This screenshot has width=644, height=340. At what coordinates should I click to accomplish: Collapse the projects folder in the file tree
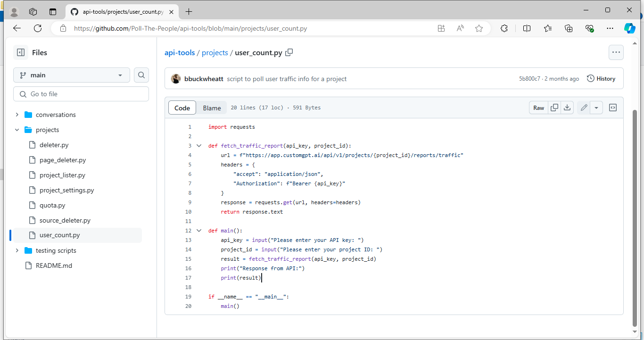tap(17, 130)
